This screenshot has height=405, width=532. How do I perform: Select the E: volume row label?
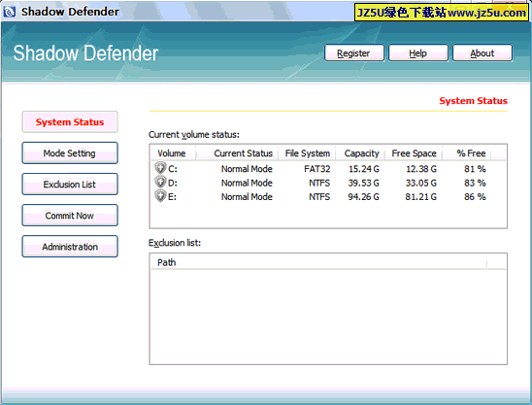point(173,197)
